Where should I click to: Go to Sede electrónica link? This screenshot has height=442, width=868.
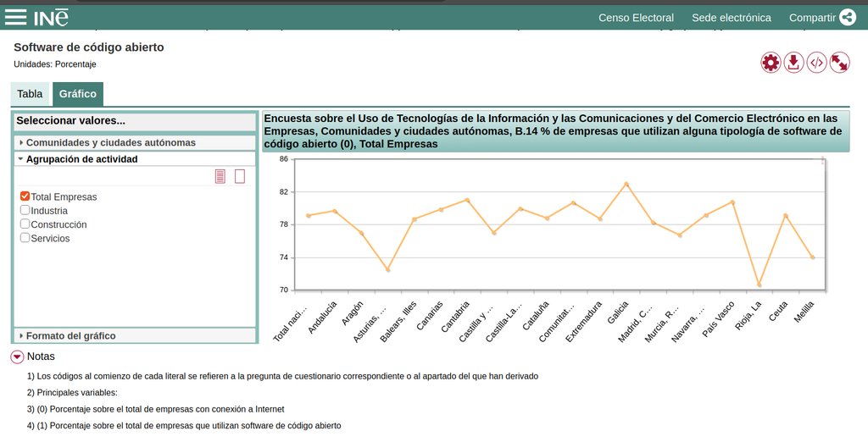click(732, 18)
